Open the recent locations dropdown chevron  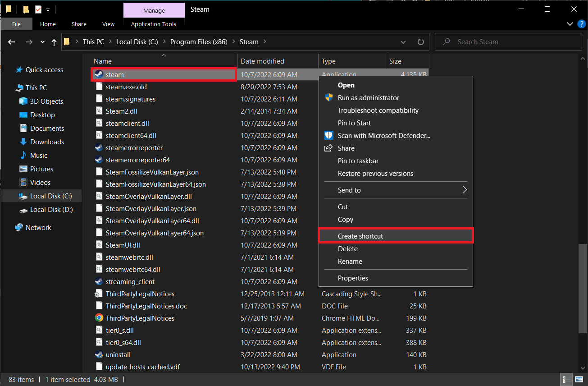coord(41,41)
